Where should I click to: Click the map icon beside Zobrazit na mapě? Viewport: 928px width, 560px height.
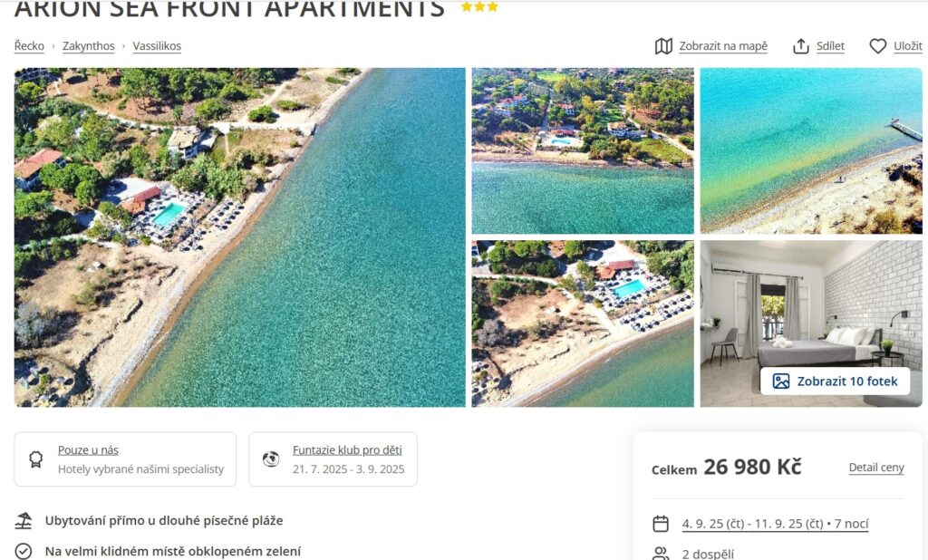pos(663,46)
